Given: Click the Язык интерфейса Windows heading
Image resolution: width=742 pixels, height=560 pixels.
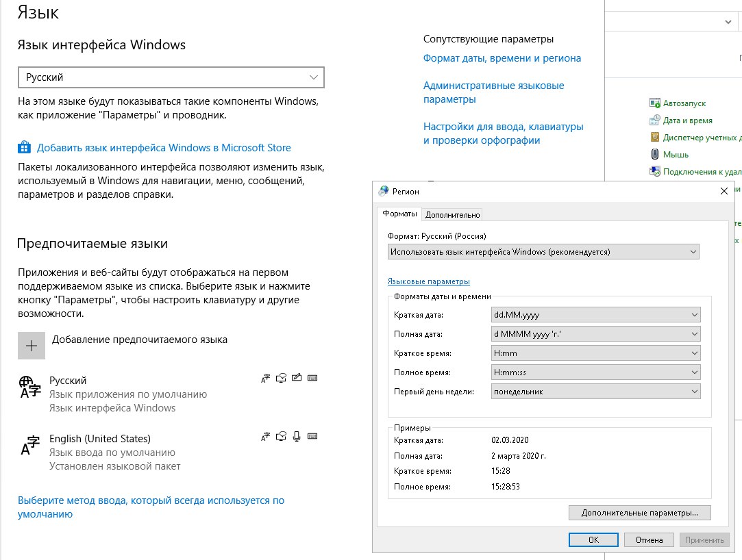Looking at the screenshot, I should tap(101, 44).
